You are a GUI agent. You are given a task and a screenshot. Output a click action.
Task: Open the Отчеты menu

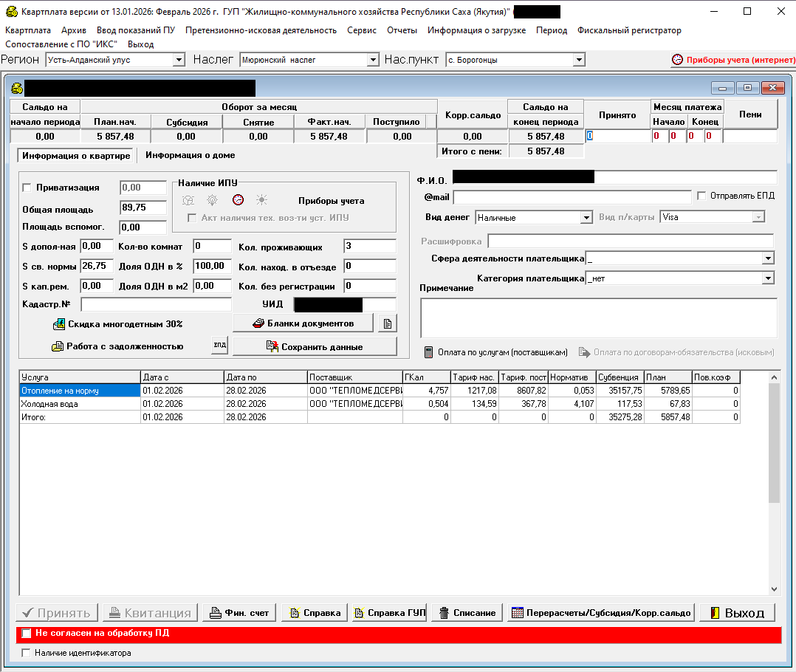click(402, 30)
